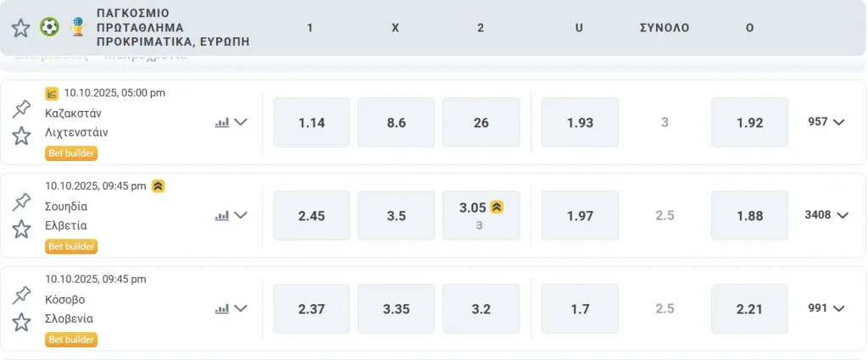Pick Over 2.5 goals odds 2.21
The height and width of the screenshot is (360, 868).
tap(749, 309)
